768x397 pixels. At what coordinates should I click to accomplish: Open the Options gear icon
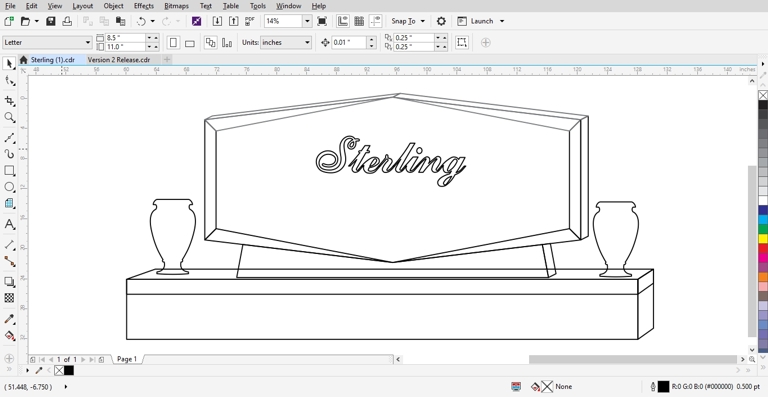(x=441, y=21)
